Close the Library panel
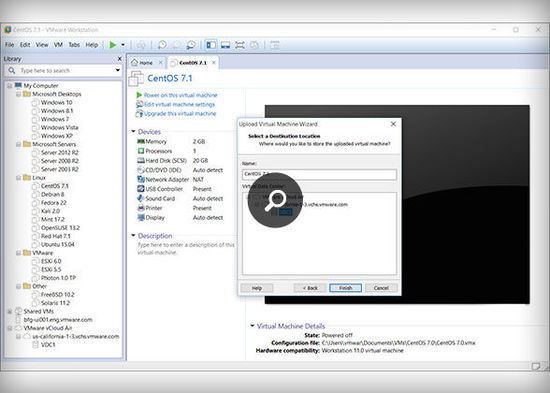 [x=119, y=59]
